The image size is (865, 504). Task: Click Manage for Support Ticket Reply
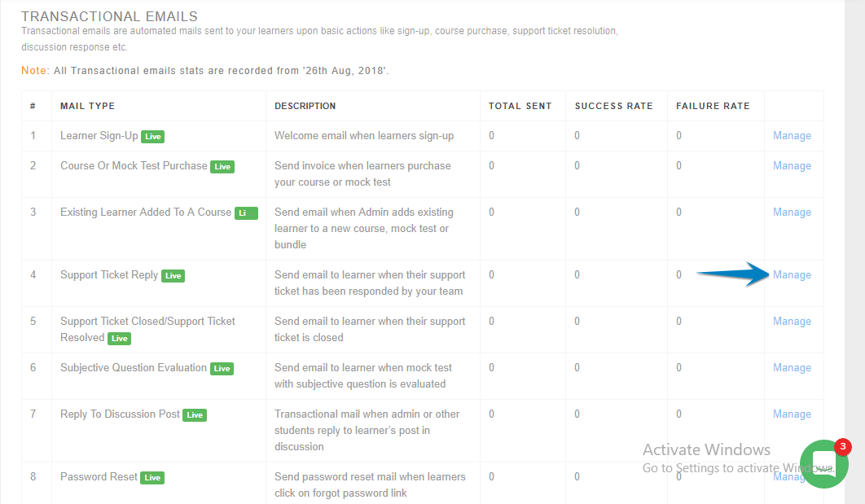pos(792,275)
